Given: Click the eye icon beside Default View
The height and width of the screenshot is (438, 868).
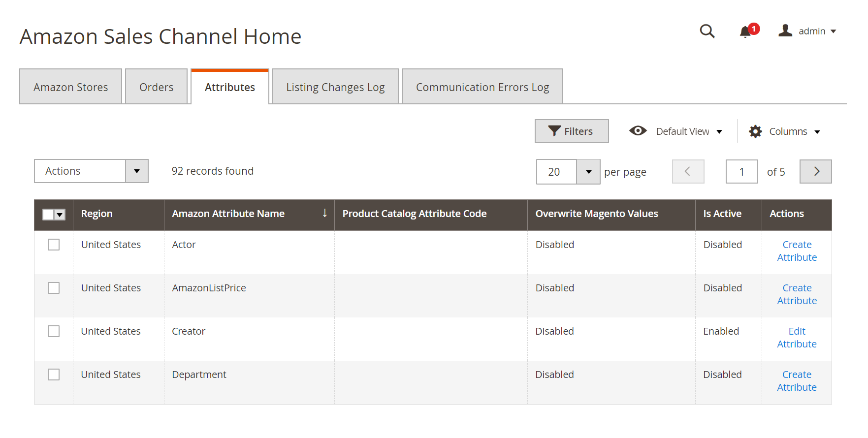Looking at the screenshot, I should (638, 131).
